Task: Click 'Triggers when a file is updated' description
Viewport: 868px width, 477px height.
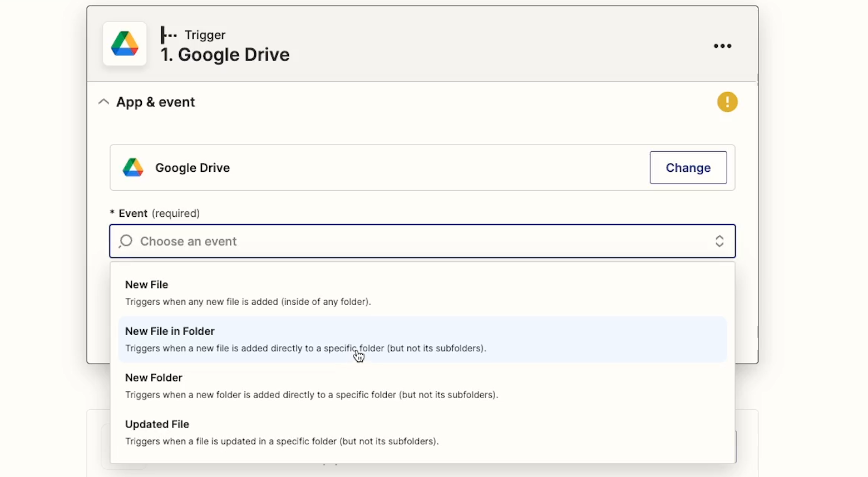Action: (x=282, y=441)
